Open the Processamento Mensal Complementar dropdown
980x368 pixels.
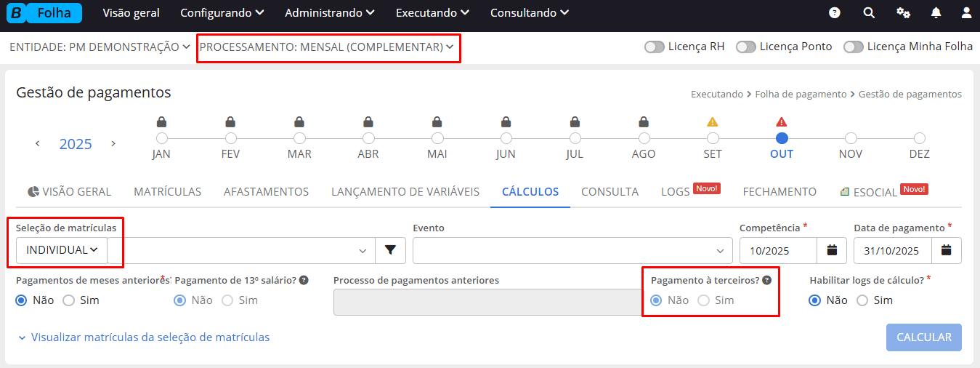click(x=327, y=47)
